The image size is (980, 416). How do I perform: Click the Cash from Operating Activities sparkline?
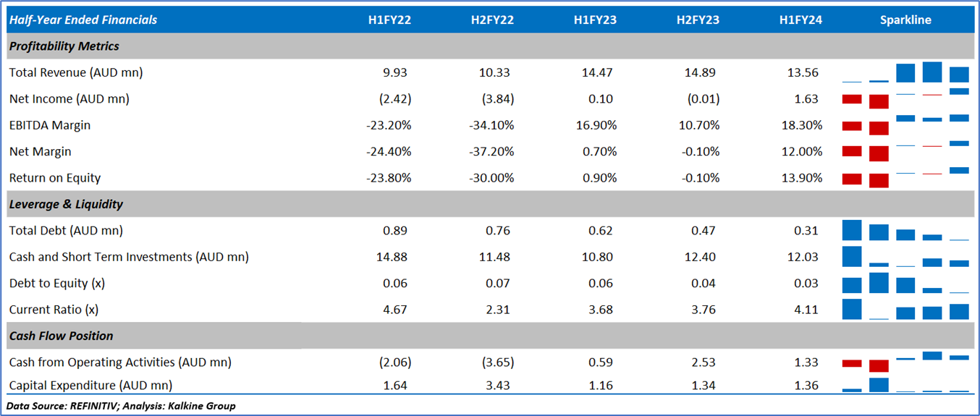coord(905,362)
